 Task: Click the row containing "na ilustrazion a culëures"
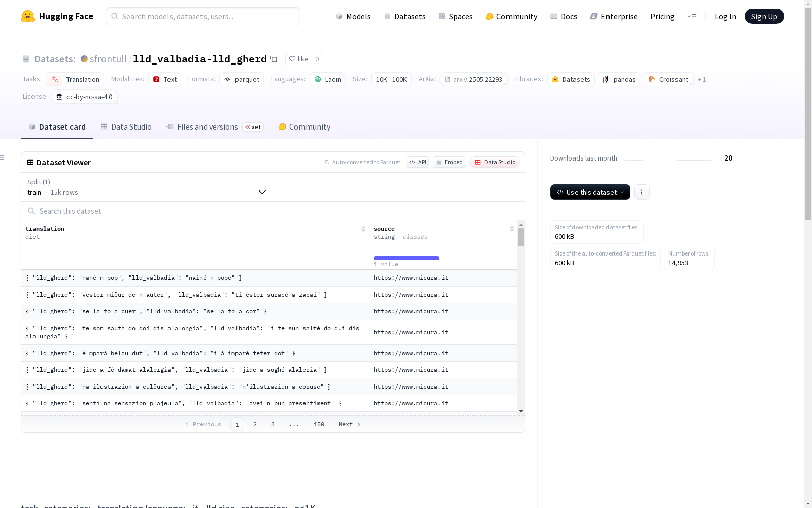point(269,387)
